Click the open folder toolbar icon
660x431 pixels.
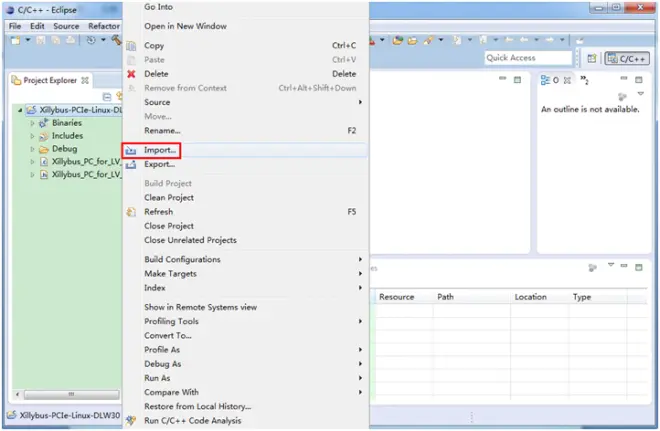[x=413, y=40]
